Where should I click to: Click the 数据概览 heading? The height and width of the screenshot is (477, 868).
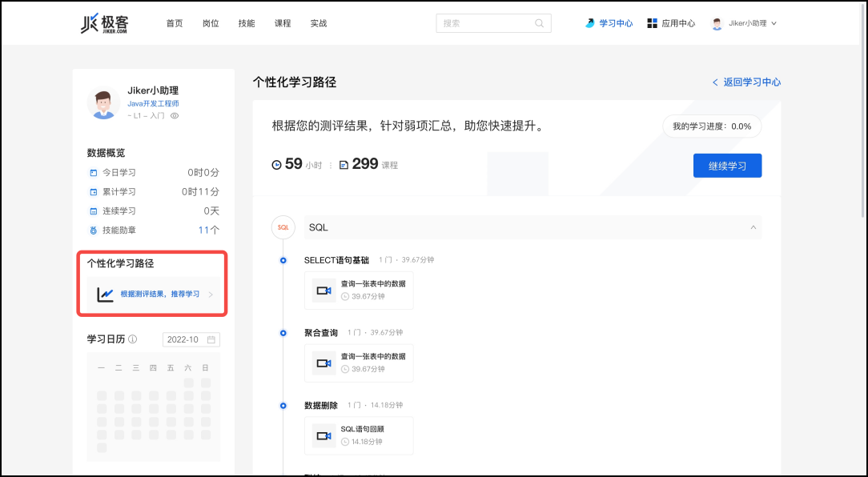click(x=106, y=153)
